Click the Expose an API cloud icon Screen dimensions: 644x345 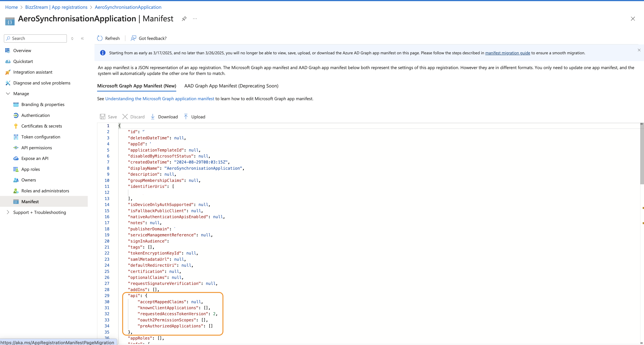tap(16, 158)
